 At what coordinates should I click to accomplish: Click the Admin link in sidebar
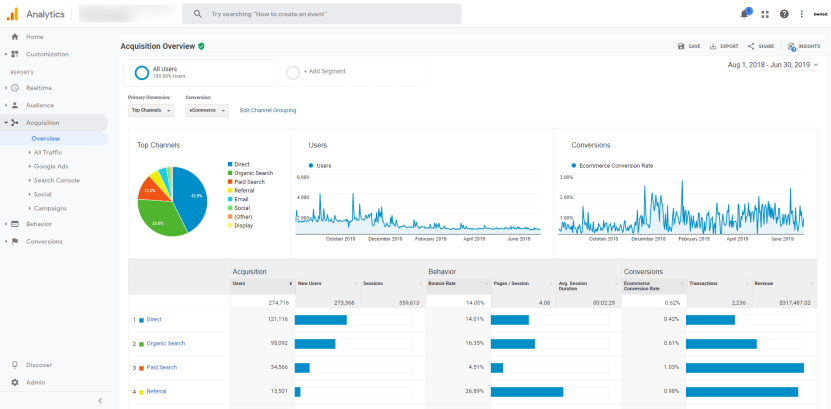[36, 383]
